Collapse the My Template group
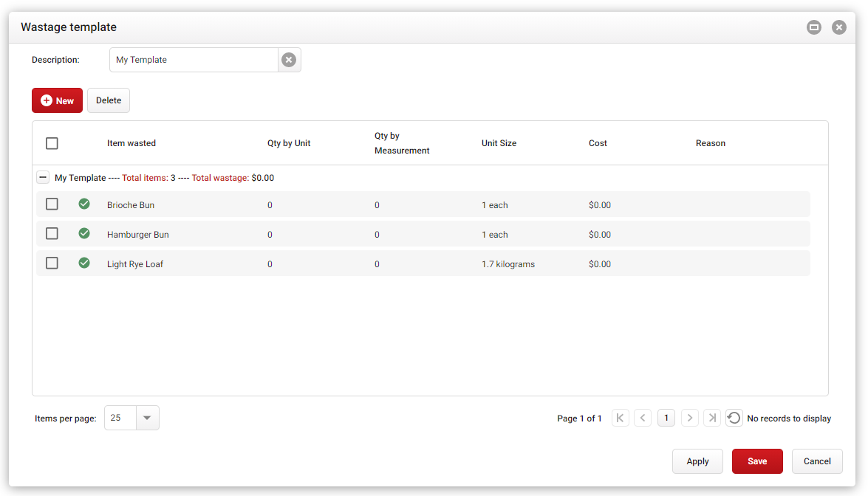This screenshot has width=868, height=496. 43,177
